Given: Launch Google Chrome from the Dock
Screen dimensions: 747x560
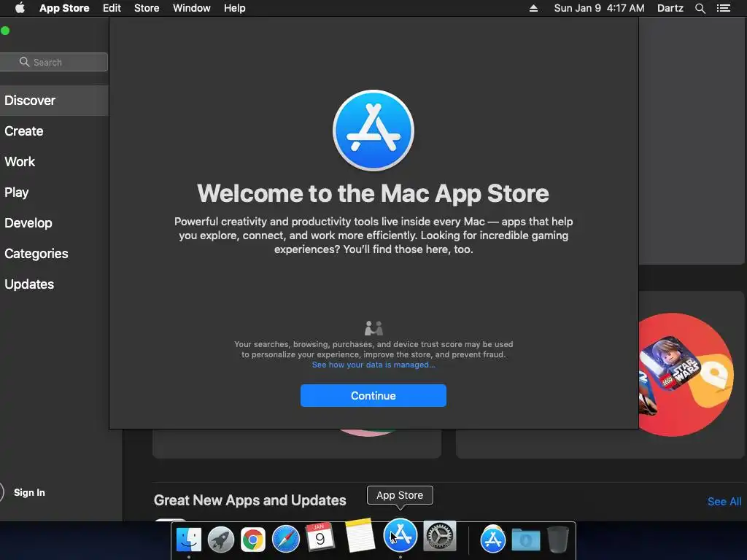Looking at the screenshot, I should click(x=253, y=540).
